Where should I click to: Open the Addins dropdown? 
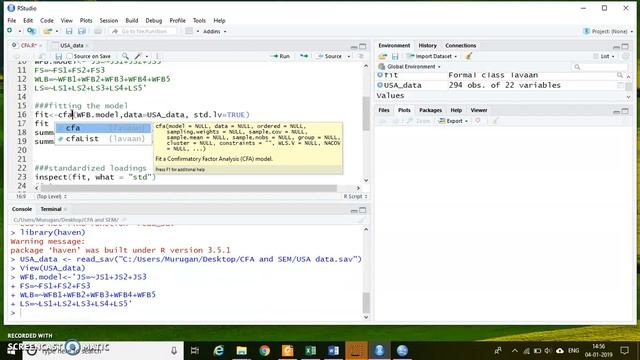[x=214, y=31]
